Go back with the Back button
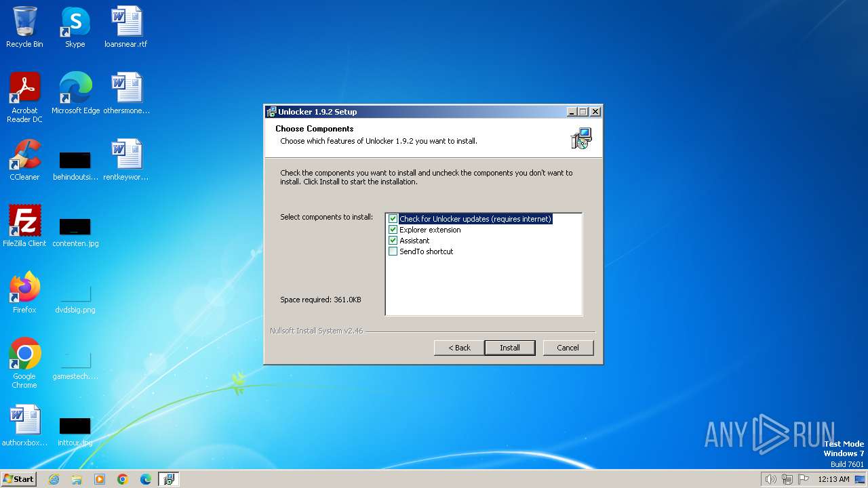The width and height of the screenshot is (868, 488). click(x=459, y=348)
